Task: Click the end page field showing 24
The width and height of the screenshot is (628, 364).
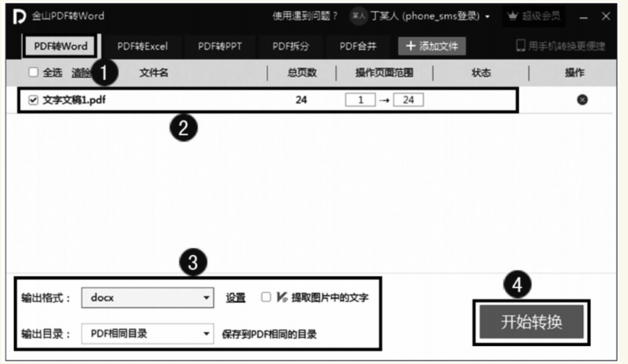Action: click(x=408, y=100)
